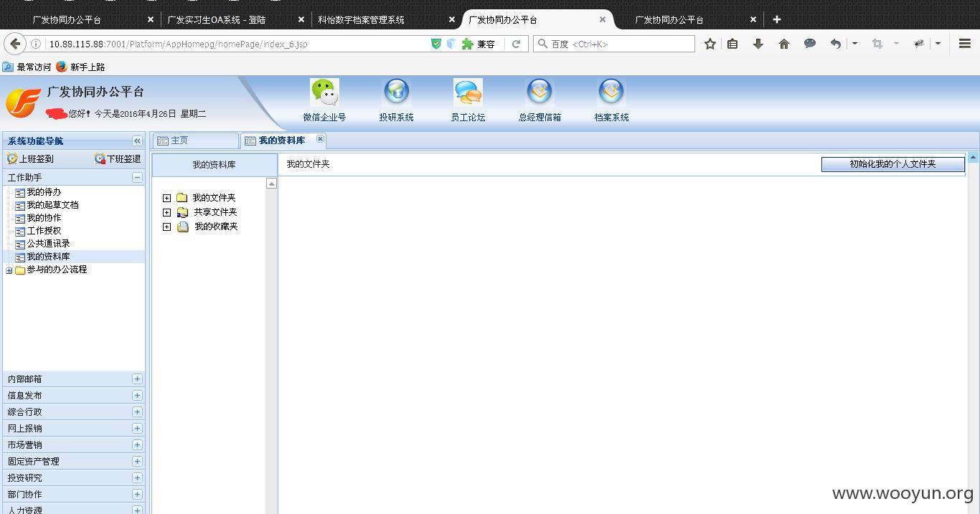This screenshot has height=514, width=980.
Task: Click the green shield icon in address bar
Action: pyautogui.click(x=435, y=44)
